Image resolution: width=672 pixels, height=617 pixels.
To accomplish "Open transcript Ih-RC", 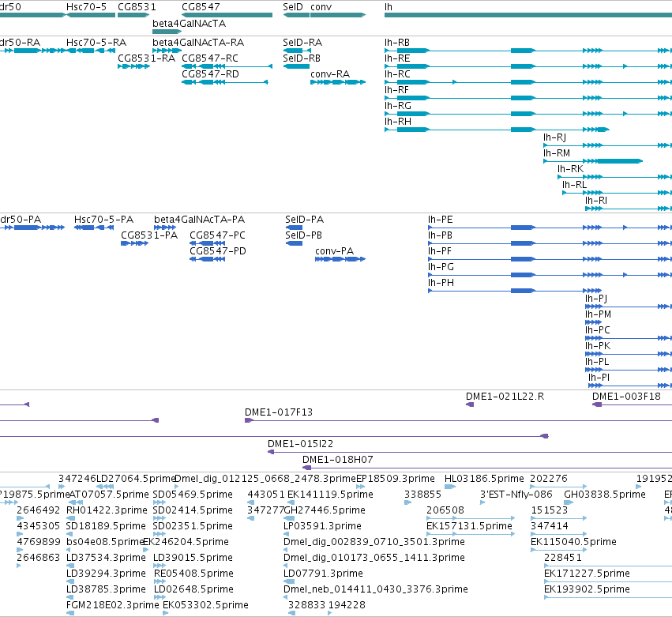I will (x=397, y=74).
